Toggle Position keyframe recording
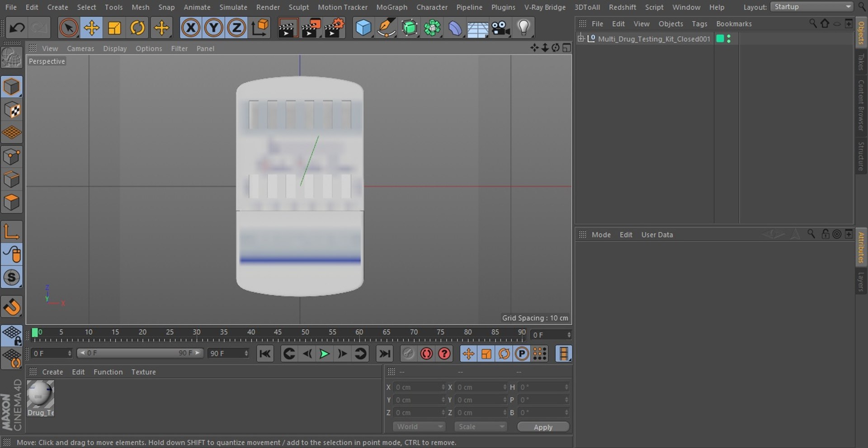 pyautogui.click(x=468, y=354)
